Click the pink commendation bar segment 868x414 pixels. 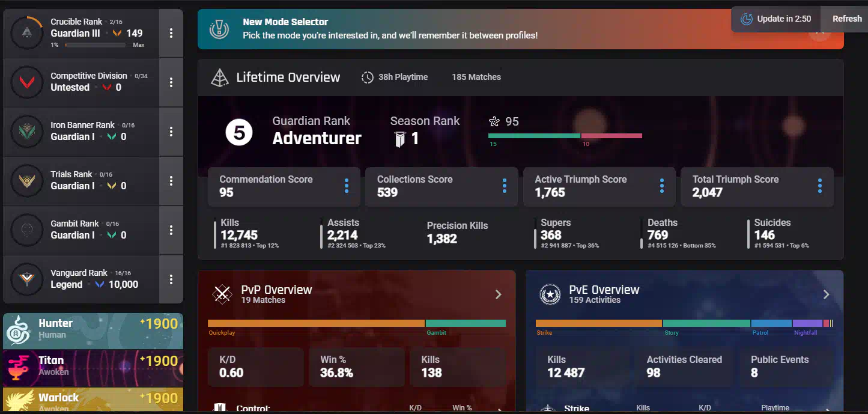612,136
